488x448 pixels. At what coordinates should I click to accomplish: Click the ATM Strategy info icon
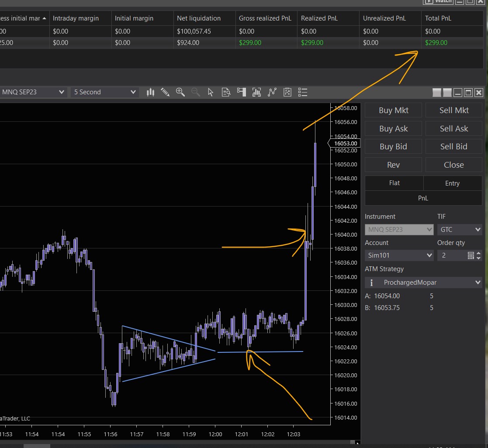371,283
